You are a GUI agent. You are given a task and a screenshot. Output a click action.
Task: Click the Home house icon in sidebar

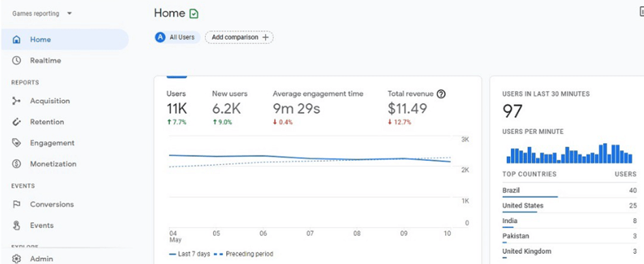coord(16,40)
